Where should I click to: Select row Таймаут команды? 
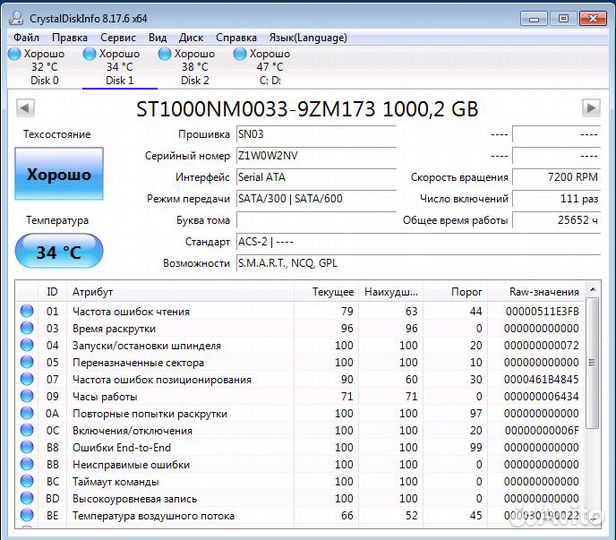(x=300, y=481)
